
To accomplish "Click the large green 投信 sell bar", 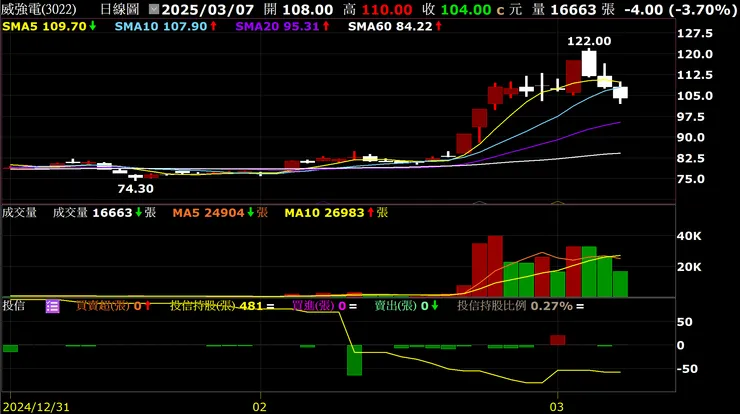I will point(354,360).
